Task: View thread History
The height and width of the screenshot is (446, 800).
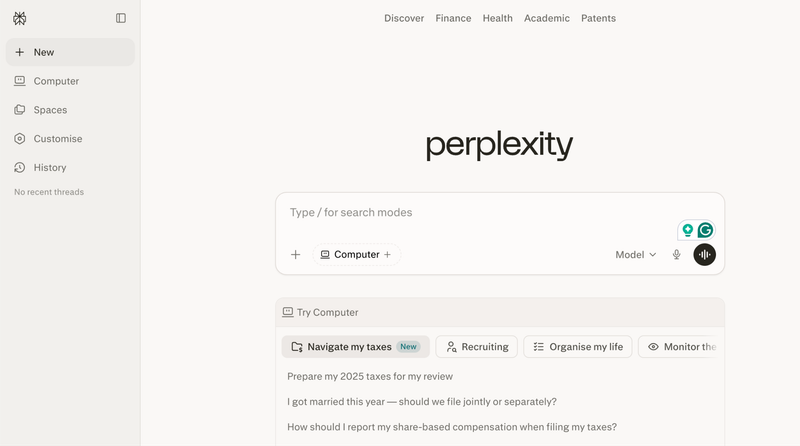Action: coord(50,168)
